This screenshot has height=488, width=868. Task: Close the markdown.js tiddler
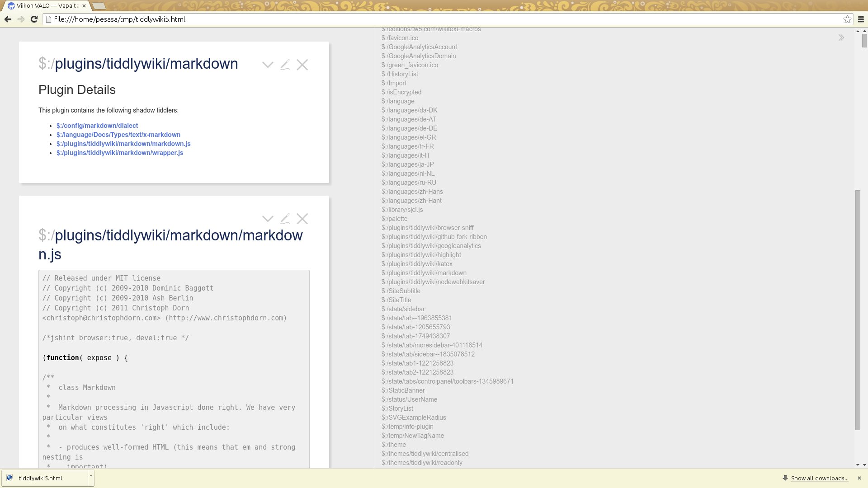coord(302,219)
